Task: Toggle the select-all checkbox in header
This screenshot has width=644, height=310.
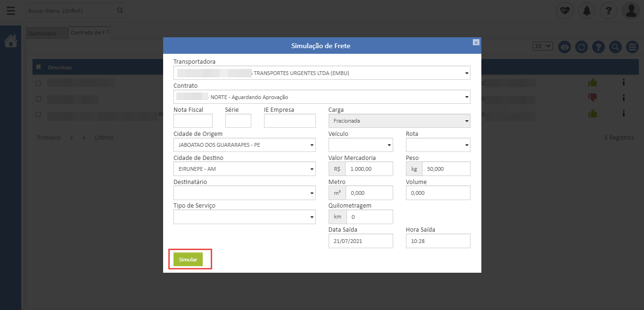Action: tap(39, 67)
